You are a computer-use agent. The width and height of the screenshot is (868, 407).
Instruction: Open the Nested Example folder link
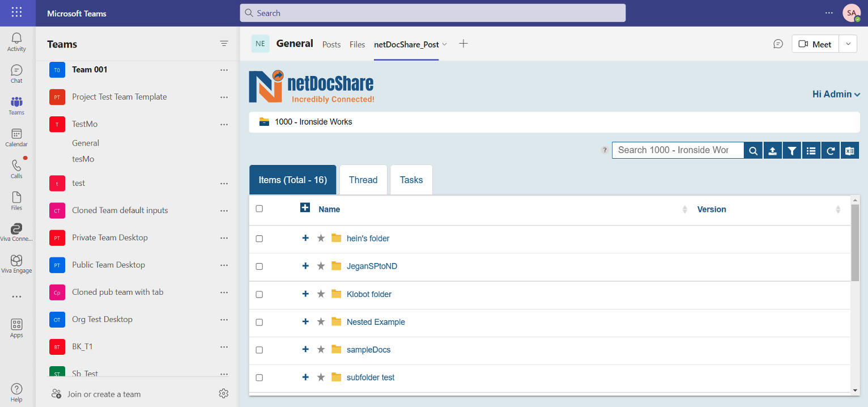[376, 322]
